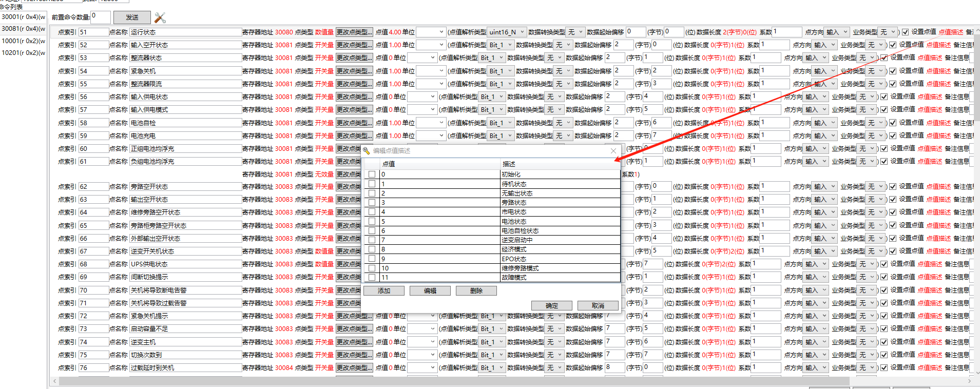The width and height of the screenshot is (980, 389).
Task: Toggle 设置点值 checkbox for point index 52
Action: [x=892, y=45]
